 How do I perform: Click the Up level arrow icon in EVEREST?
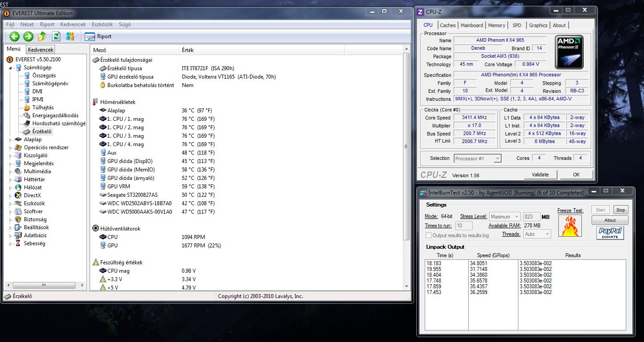pyautogui.click(x=42, y=36)
